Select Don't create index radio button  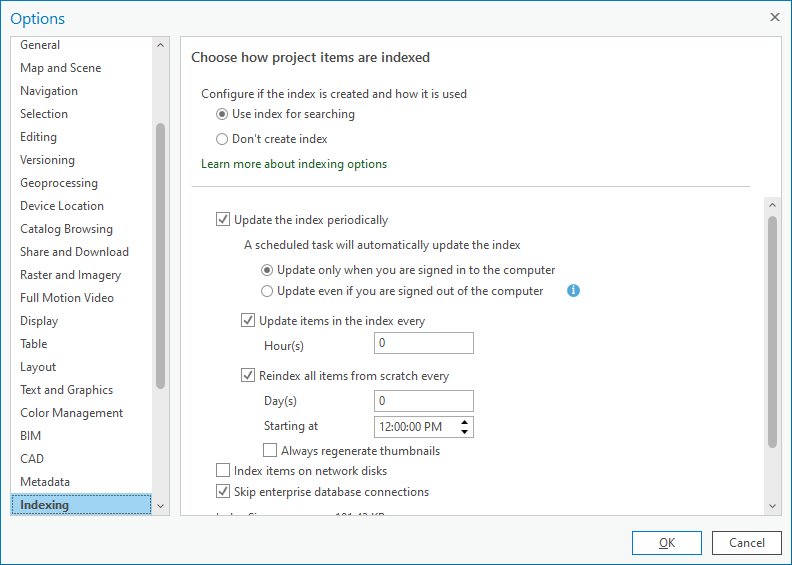[223, 139]
